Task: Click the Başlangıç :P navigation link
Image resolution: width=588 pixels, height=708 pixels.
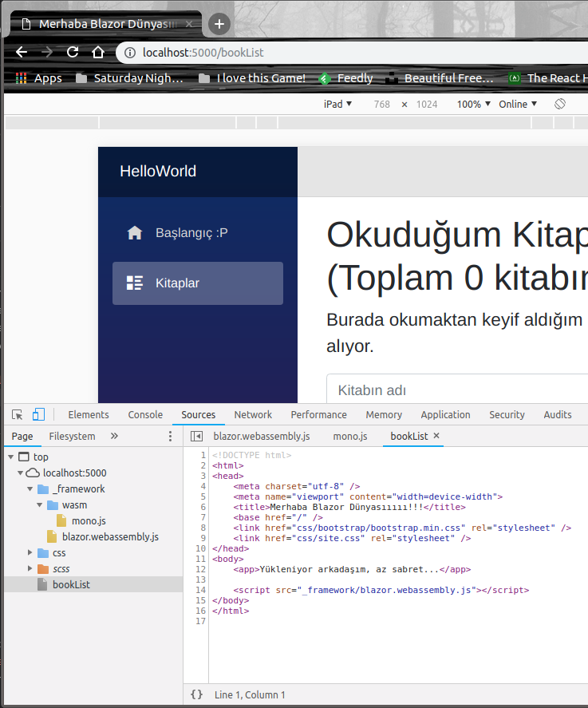Action: click(191, 233)
